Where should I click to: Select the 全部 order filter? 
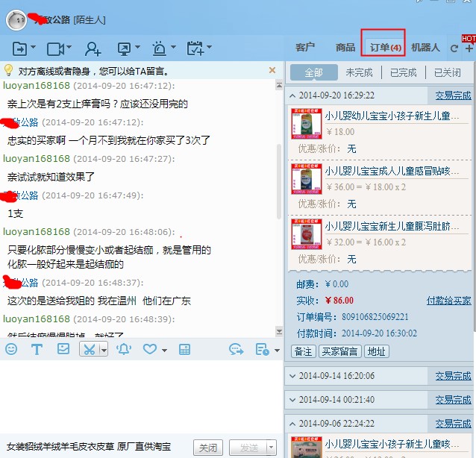[x=313, y=72]
